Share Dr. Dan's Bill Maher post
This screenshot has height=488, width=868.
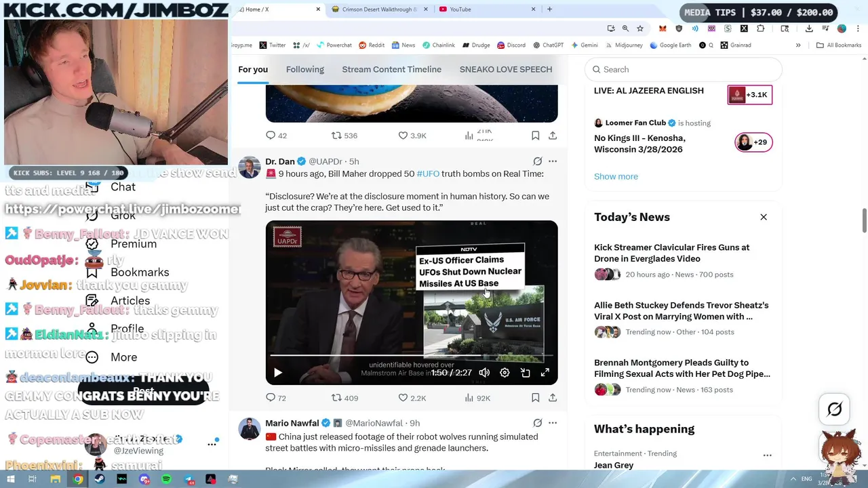point(553,398)
